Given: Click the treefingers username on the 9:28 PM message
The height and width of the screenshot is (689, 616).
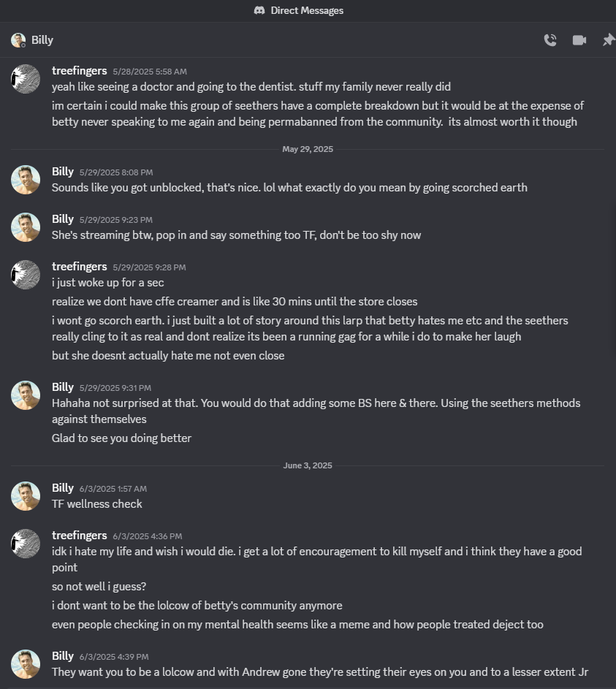Looking at the screenshot, I should pyautogui.click(x=80, y=267).
